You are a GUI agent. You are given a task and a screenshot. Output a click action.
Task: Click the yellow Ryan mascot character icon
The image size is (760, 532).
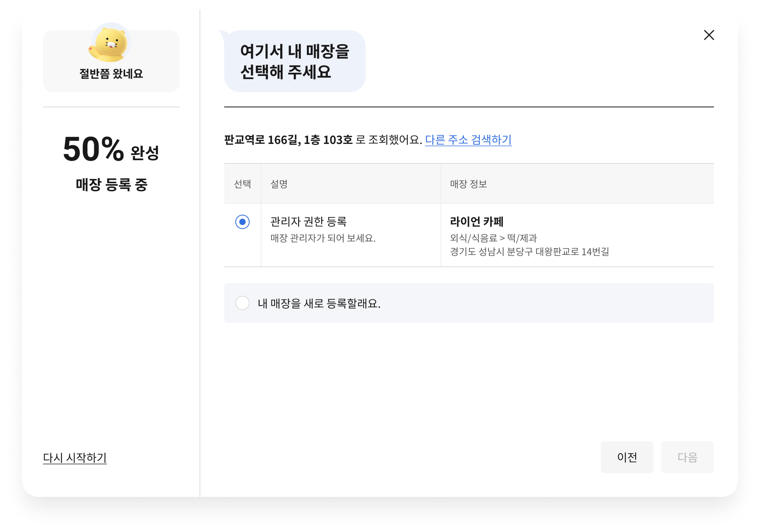coord(110,43)
